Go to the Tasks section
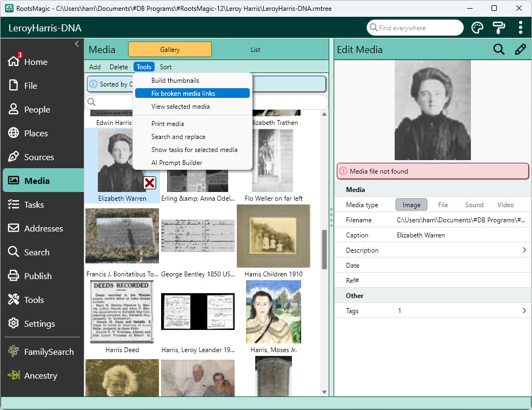This screenshot has height=410, width=532. [x=26, y=204]
